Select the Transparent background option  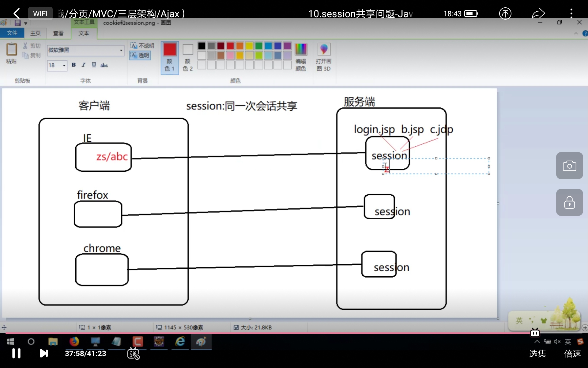[140, 55]
